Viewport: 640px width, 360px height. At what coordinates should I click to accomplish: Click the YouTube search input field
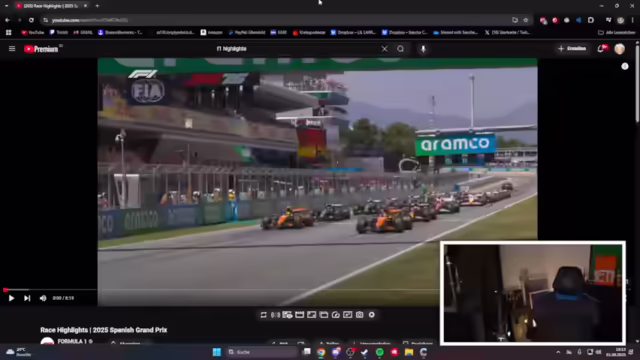click(x=297, y=49)
